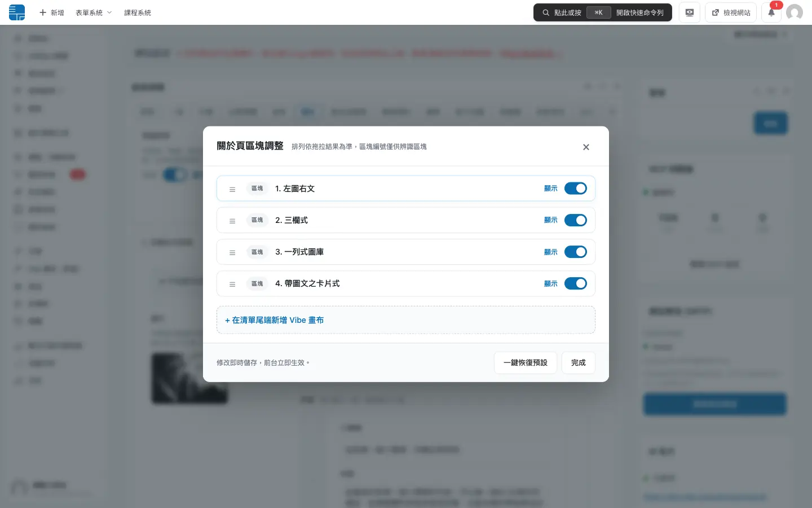This screenshot has height=508, width=812.
Task: Open the notifications bell icon
Action: click(771, 12)
